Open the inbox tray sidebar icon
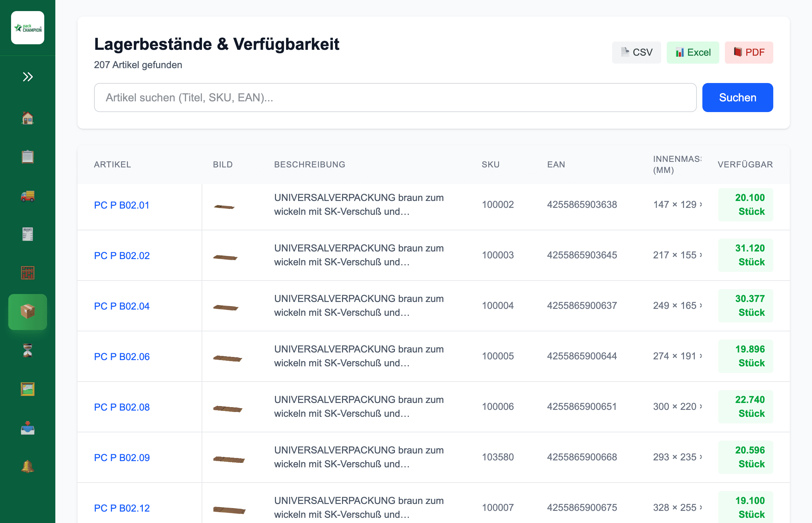This screenshot has width=812, height=523. (x=28, y=428)
